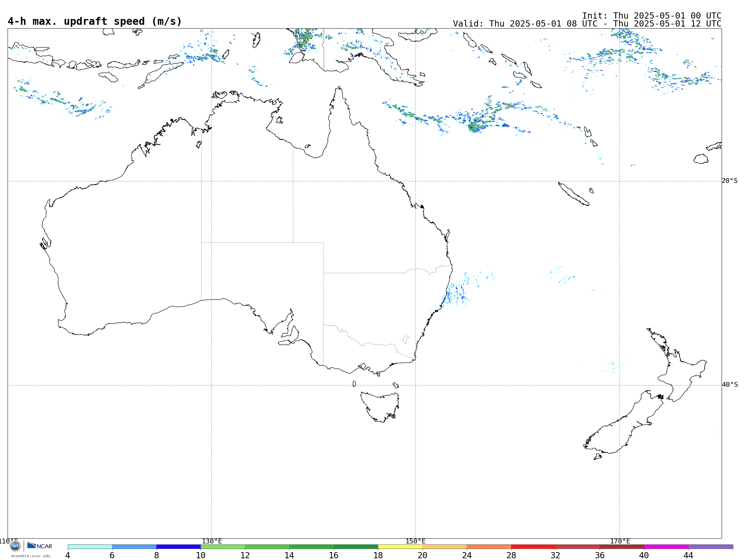744x560 pixels.
Task: Click the light green 10–12 colorbar swatch
Action: click(x=223, y=547)
